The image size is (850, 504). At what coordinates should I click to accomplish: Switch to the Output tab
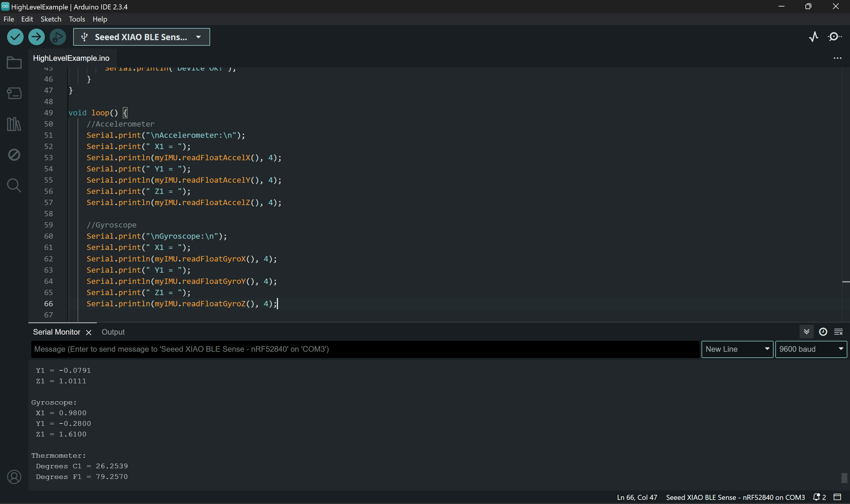113,332
